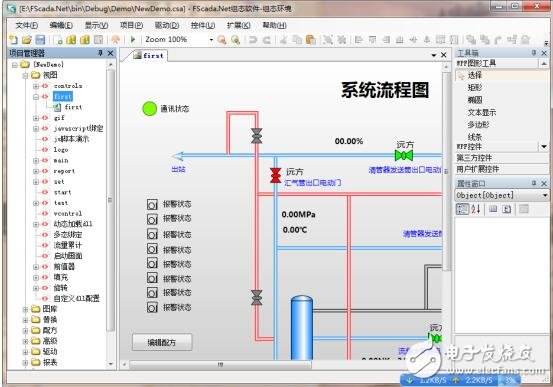
Task: Collapse the highlighted first view node
Action: tap(36, 96)
